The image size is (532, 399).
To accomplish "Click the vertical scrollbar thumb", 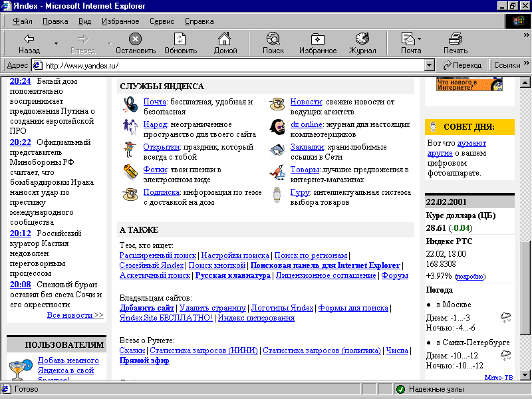I will [x=525, y=289].
